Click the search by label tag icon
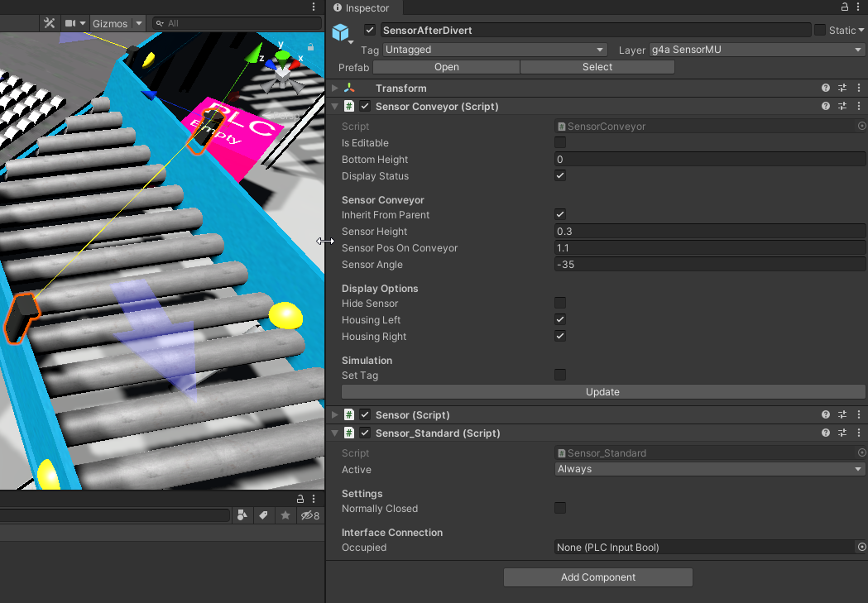Screen dimensions: 868x603 263,515
